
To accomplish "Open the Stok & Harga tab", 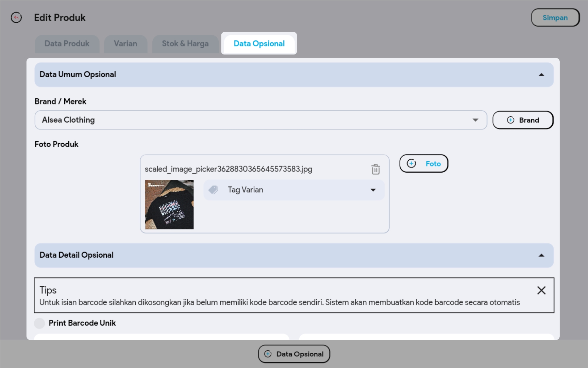I will coord(185,44).
